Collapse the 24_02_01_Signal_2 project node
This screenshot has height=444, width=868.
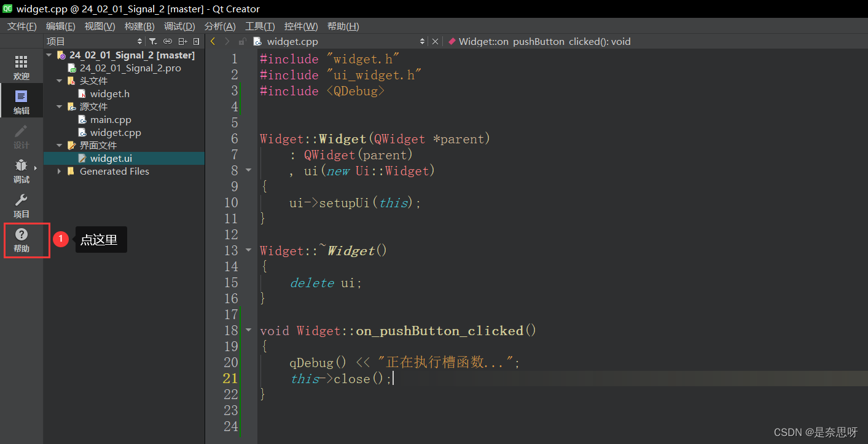(49, 55)
